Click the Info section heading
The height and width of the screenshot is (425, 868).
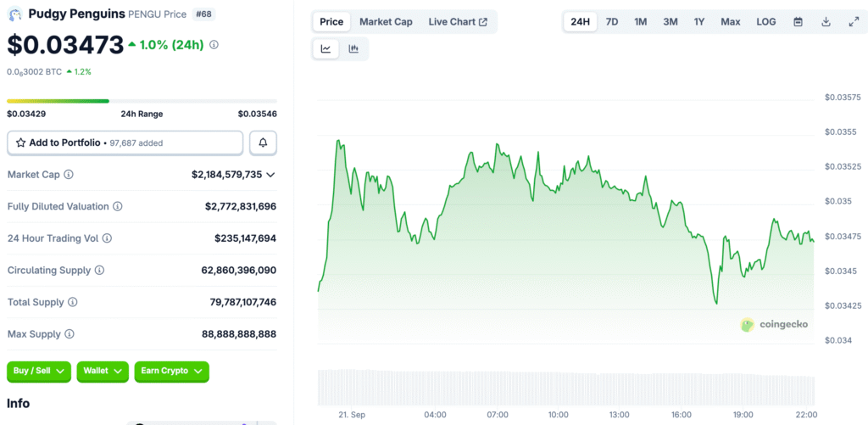click(x=19, y=404)
